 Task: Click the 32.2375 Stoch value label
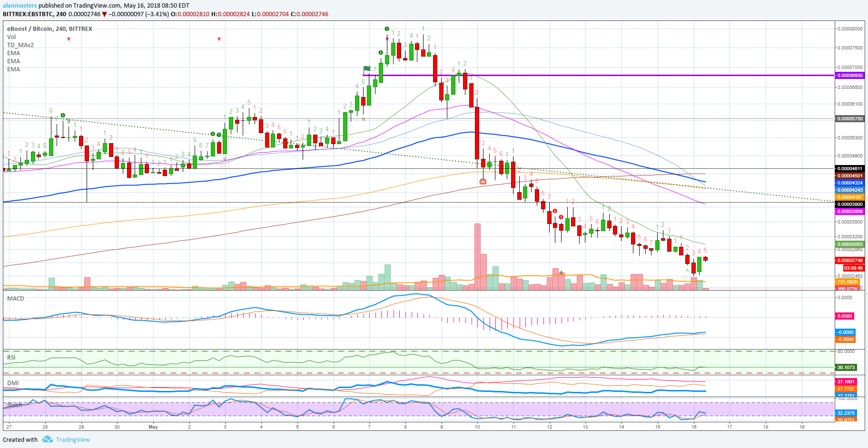pos(846,413)
